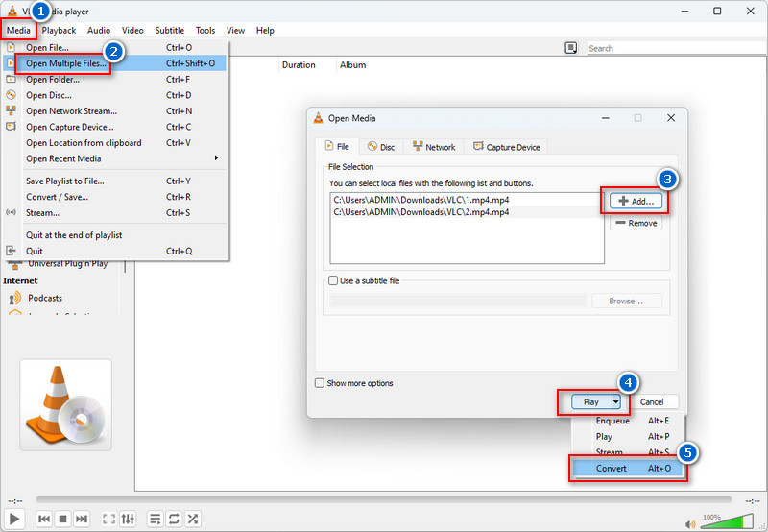
Task: Close the Open Media dialog
Action: 671,118
